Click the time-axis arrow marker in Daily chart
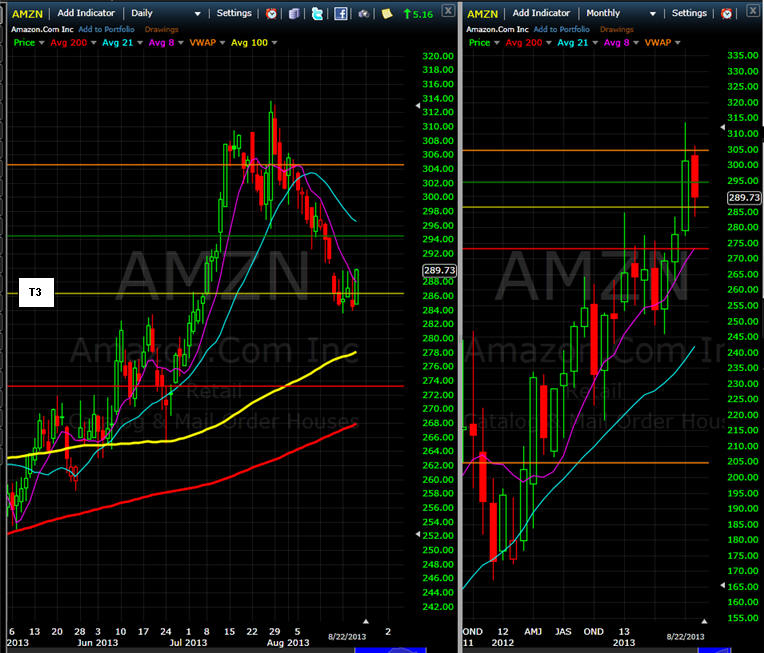Viewport: 764px width, 653px height. tap(365, 621)
